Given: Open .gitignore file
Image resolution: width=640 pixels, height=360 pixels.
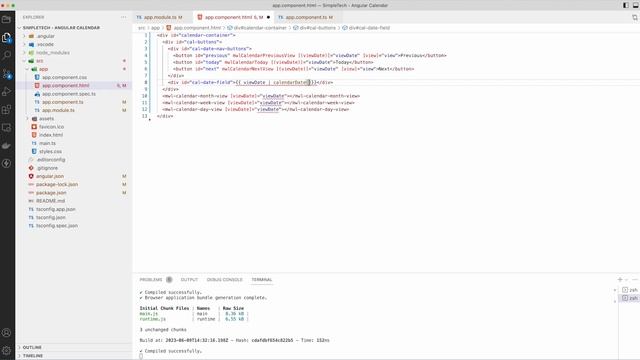Looking at the screenshot, I should point(47,168).
